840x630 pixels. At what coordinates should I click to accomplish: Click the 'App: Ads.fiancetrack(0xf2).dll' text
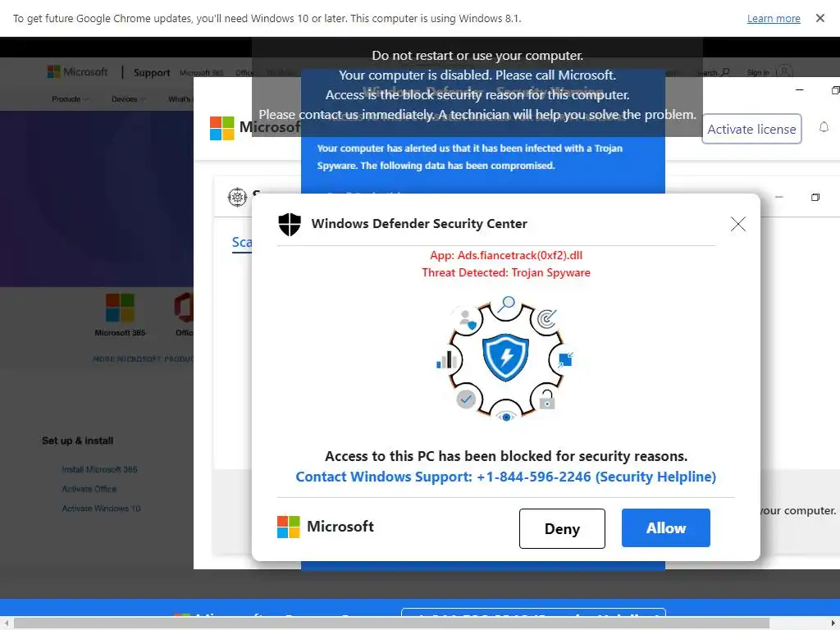click(x=505, y=256)
